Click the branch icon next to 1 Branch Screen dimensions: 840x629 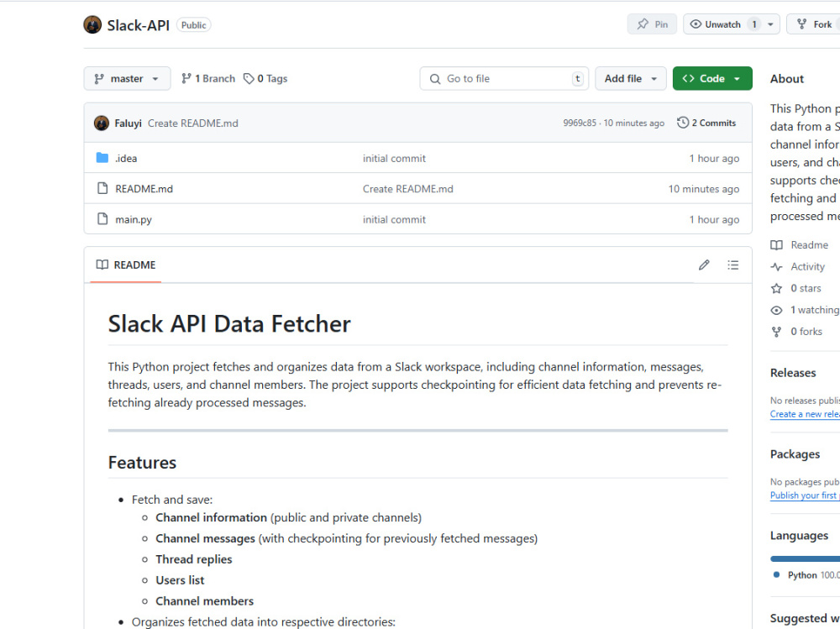click(186, 78)
